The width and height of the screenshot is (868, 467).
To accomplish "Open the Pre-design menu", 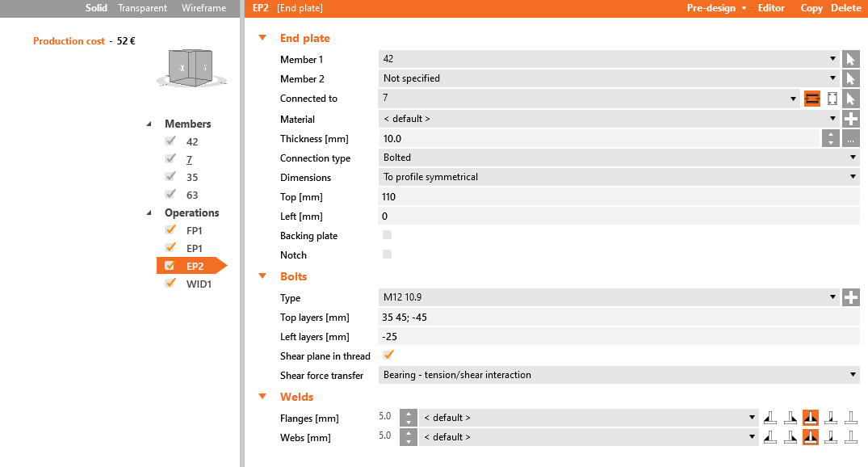I will pyautogui.click(x=716, y=8).
